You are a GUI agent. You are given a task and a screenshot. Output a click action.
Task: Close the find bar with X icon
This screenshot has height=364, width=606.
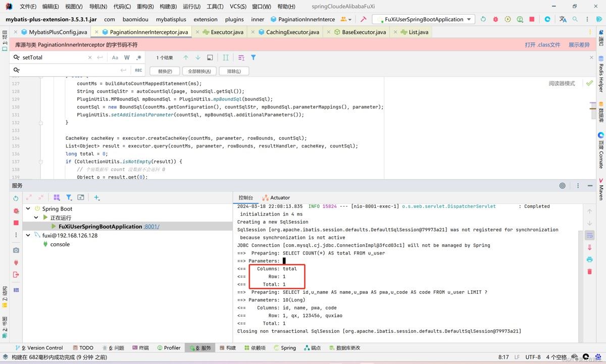pyautogui.click(x=592, y=58)
